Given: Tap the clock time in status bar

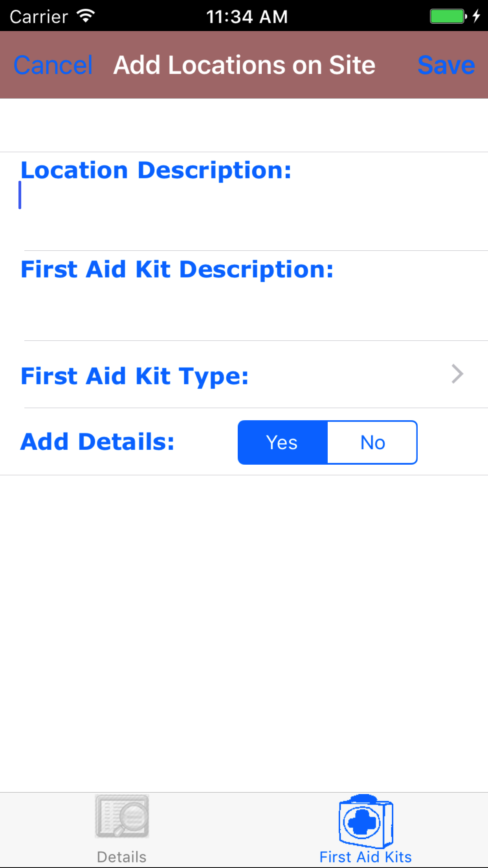Looking at the screenshot, I should click(247, 17).
